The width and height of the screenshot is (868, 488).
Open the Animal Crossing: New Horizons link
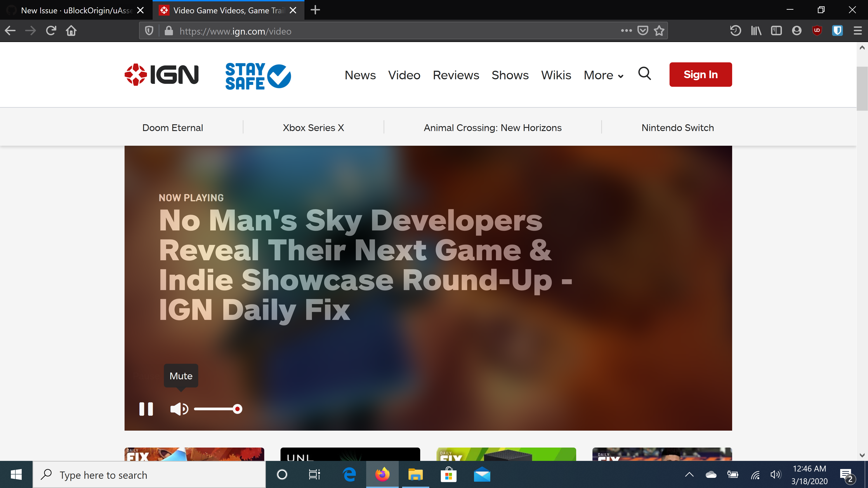[x=492, y=128]
